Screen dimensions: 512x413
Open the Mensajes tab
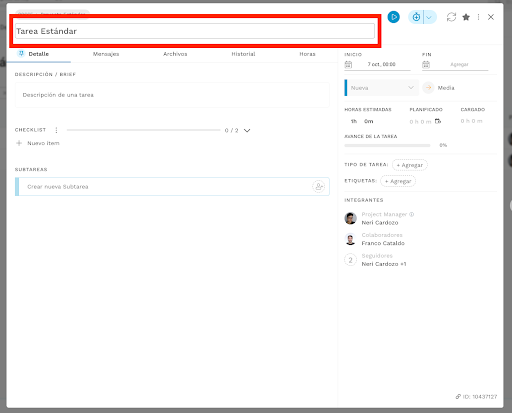106,54
